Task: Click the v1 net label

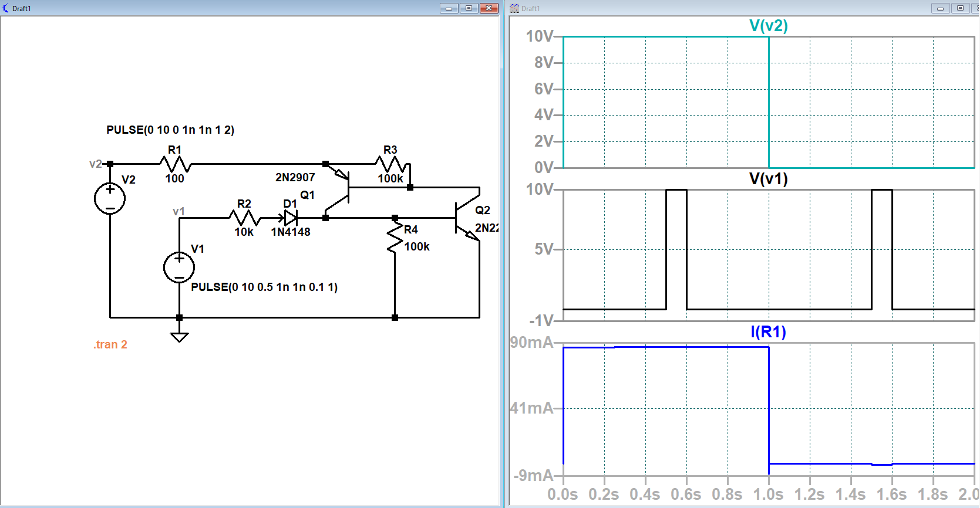Action: click(x=179, y=211)
